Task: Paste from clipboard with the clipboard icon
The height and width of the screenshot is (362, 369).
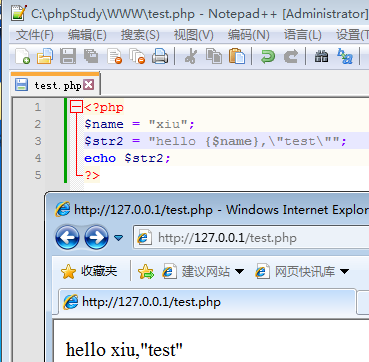Action: pos(237,56)
